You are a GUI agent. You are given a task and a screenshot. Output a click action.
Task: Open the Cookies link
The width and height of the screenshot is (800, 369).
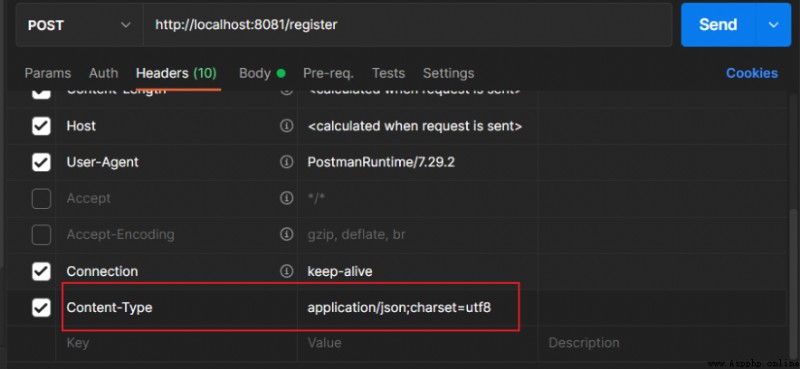pos(752,73)
